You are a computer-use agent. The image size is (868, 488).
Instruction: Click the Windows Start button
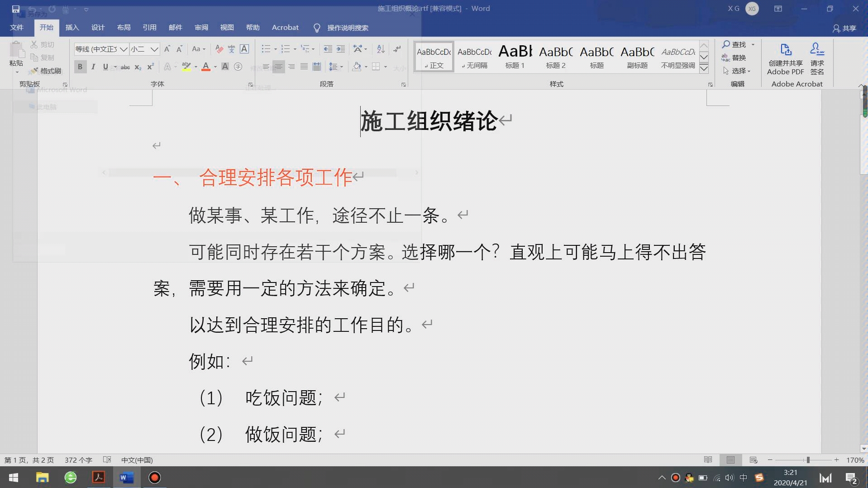pos(14,478)
